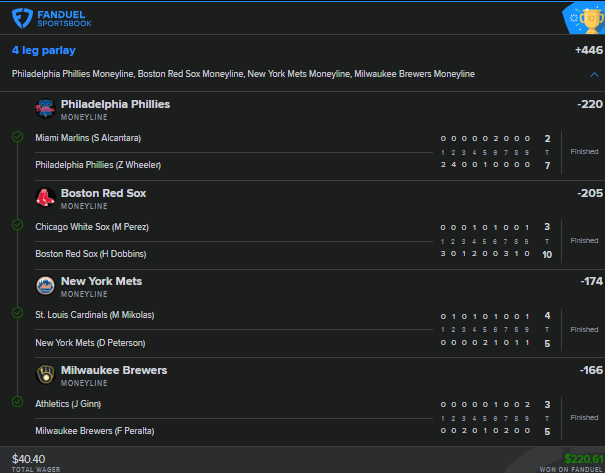The height and width of the screenshot is (473, 605).
Task: Select the Philadelphia Phillies leg heading
Action: (115, 104)
